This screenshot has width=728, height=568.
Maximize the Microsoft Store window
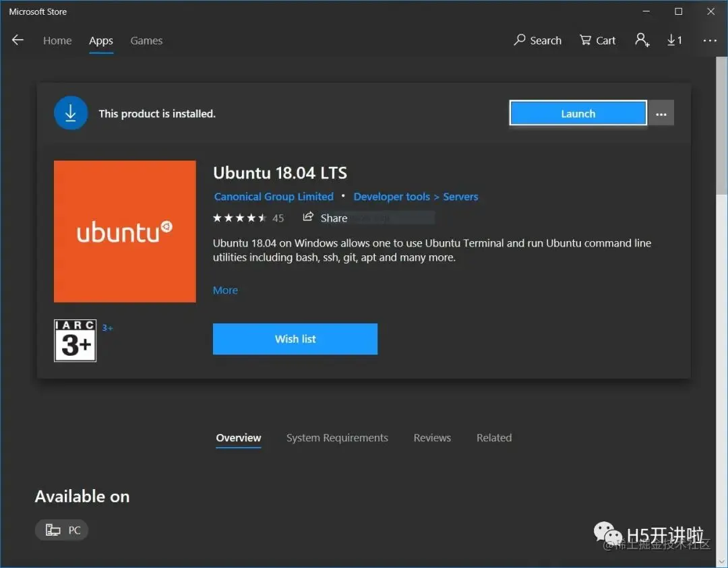click(x=678, y=11)
